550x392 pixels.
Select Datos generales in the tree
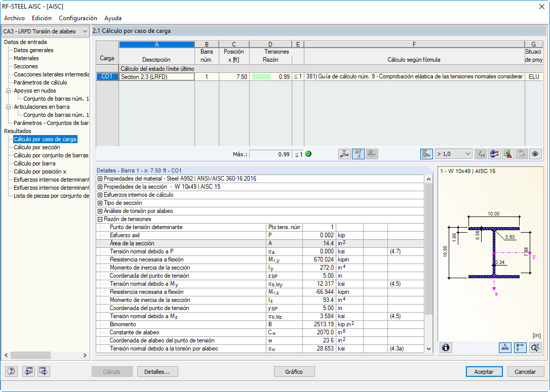(33, 50)
